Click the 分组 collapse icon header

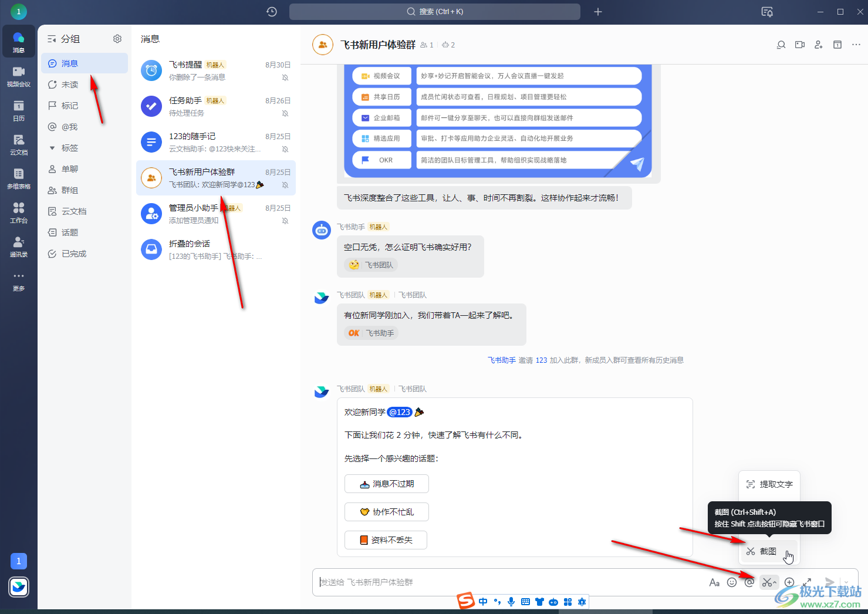point(52,39)
